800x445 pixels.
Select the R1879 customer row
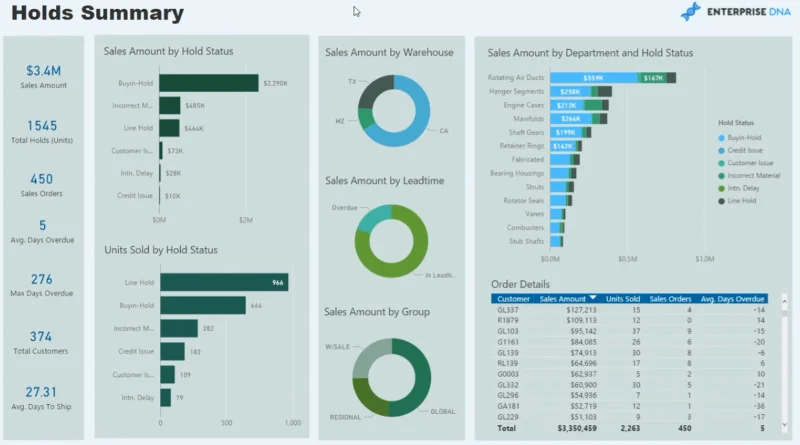[630, 320]
